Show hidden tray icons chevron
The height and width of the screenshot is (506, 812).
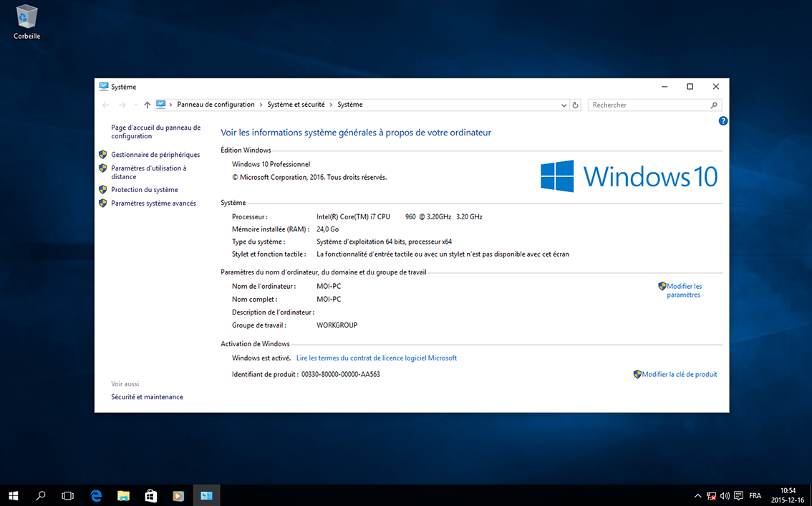(697, 496)
